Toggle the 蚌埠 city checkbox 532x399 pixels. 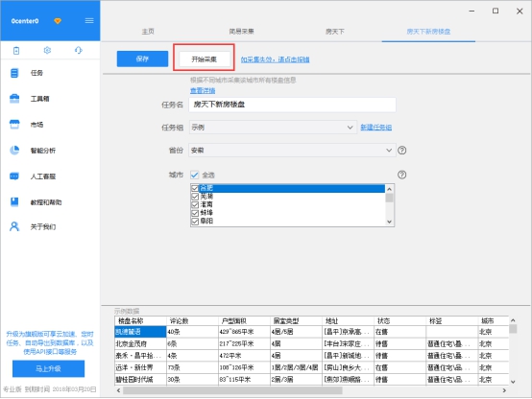tap(195, 213)
